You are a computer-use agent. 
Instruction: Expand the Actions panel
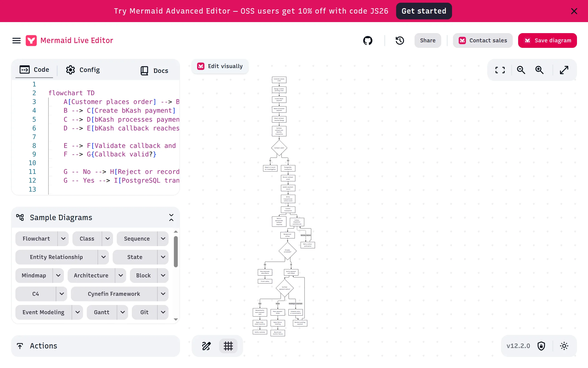96,346
